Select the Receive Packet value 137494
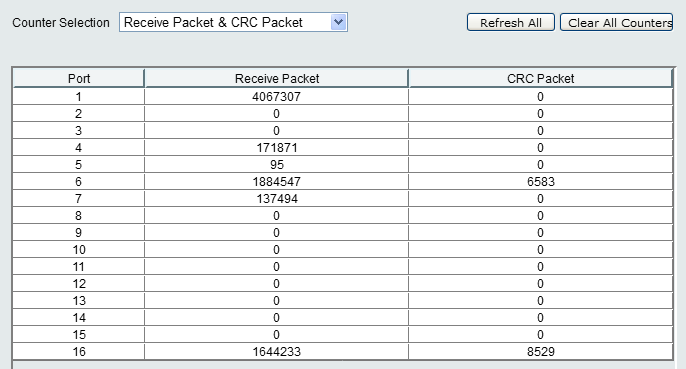686x369 pixels. tap(276, 199)
